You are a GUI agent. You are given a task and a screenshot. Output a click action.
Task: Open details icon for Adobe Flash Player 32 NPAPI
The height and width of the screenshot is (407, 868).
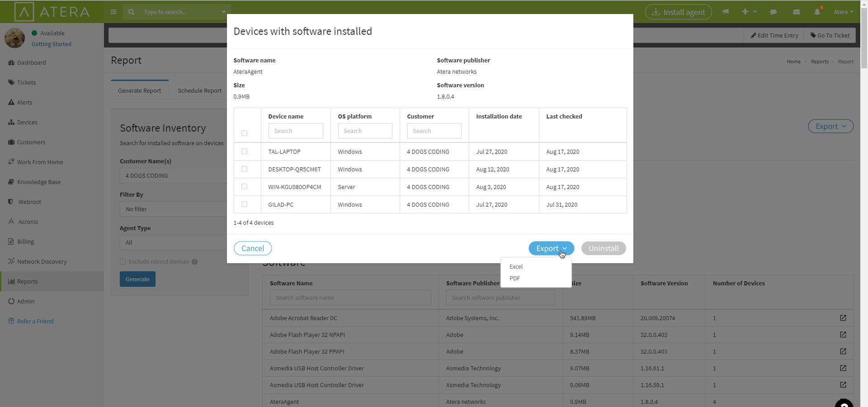point(843,335)
